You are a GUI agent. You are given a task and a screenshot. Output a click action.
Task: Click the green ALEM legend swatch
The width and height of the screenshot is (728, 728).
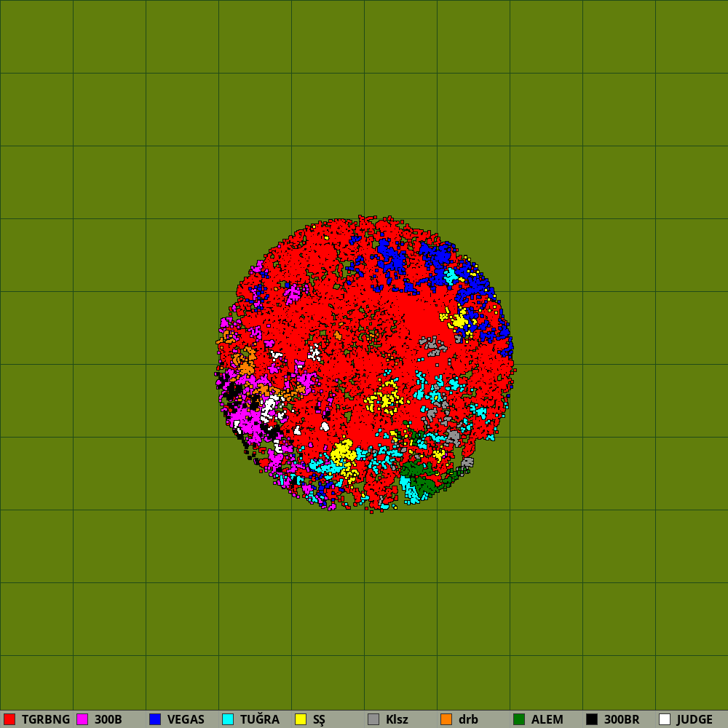pos(519,719)
